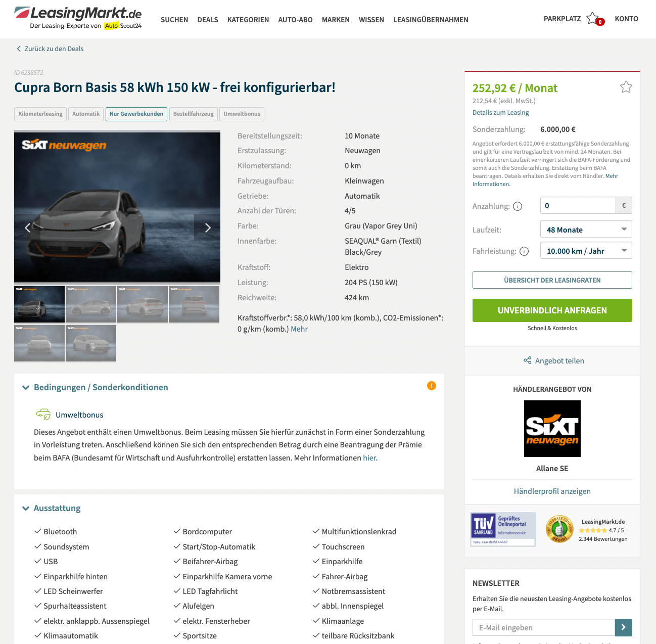Click the hier link in Umweltbonus text
This screenshot has width=656, height=644.
coord(369,457)
